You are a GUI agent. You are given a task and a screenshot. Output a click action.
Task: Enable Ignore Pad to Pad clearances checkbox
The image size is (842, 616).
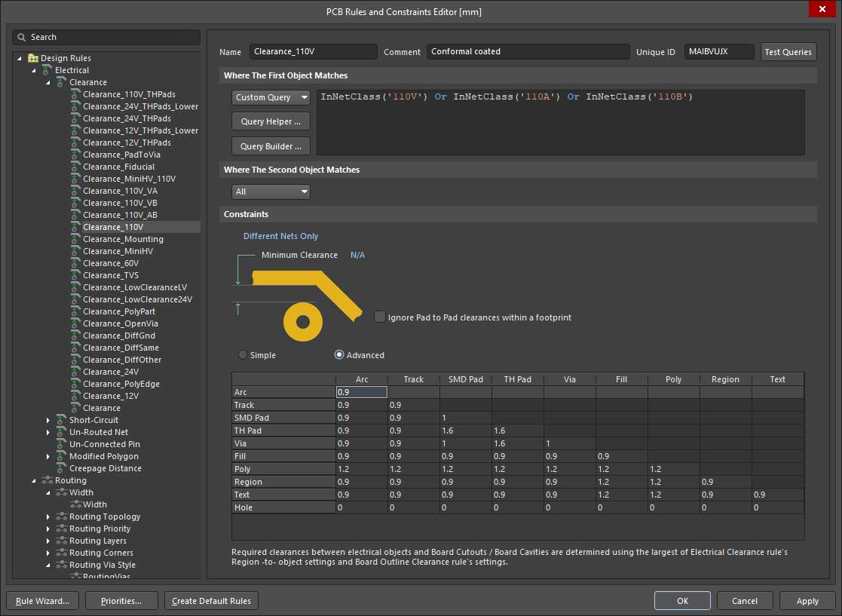(x=380, y=317)
